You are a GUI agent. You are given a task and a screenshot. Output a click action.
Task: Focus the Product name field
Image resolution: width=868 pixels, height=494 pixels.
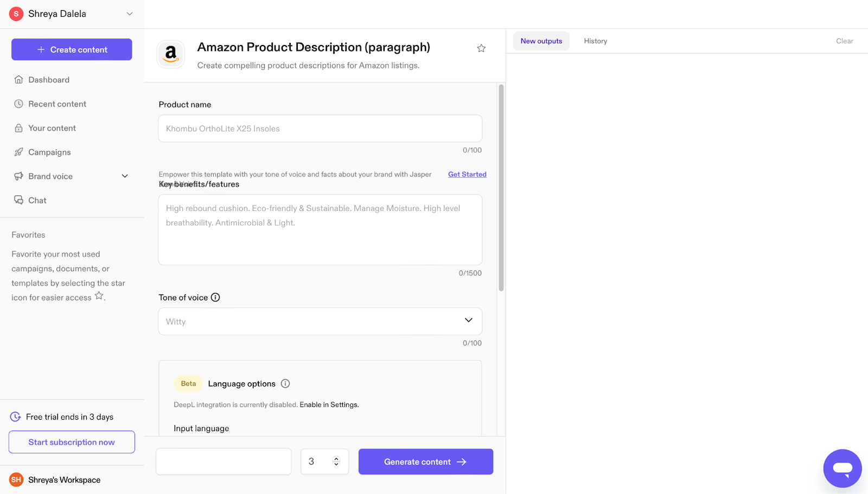pos(320,129)
